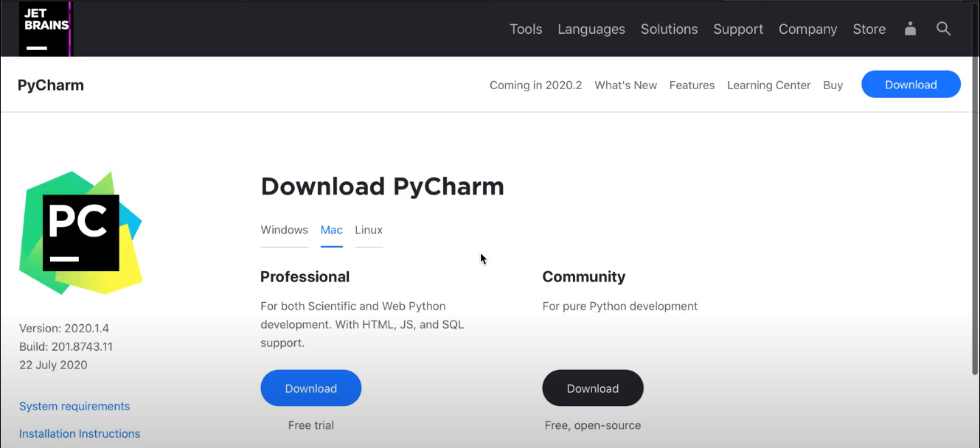
Task: Open the Installation Instructions link
Action: click(x=80, y=433)
